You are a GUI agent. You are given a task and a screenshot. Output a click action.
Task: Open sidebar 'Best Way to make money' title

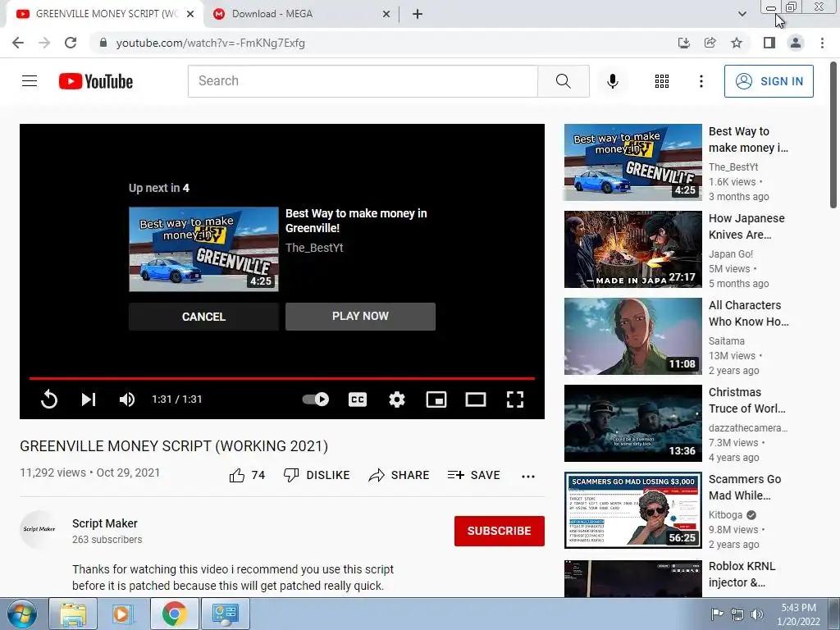pyautogui.click(x=748, y=139)
